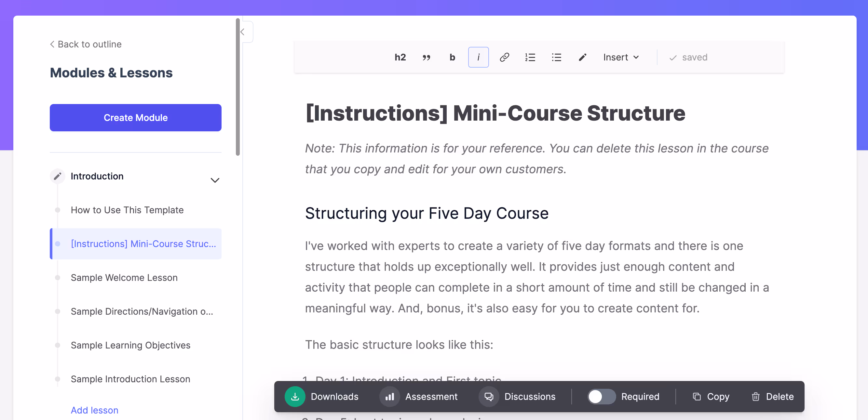The width and height of the screenshot is (868, 420).
Task: Format text as a blockquote
Action: tap(426, 57)
